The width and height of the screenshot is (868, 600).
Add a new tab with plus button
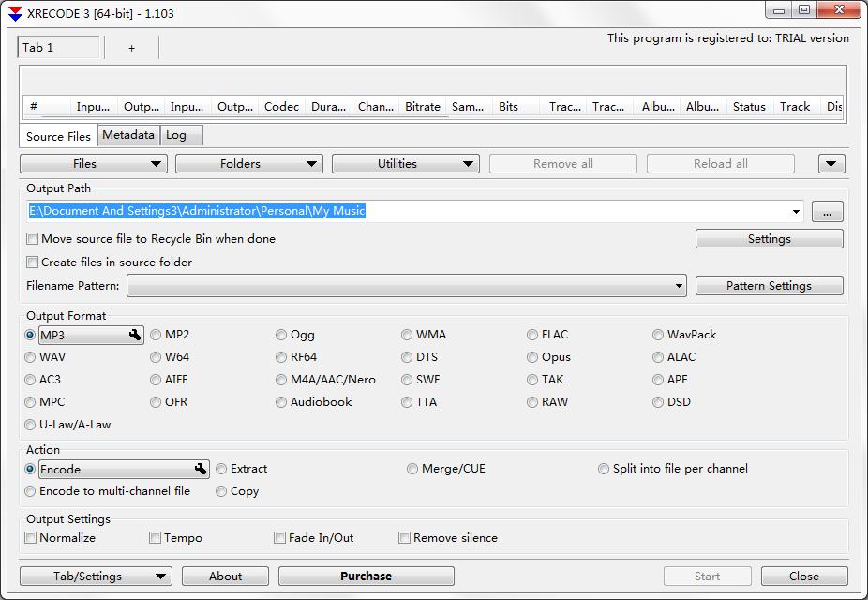pos(131,48)
